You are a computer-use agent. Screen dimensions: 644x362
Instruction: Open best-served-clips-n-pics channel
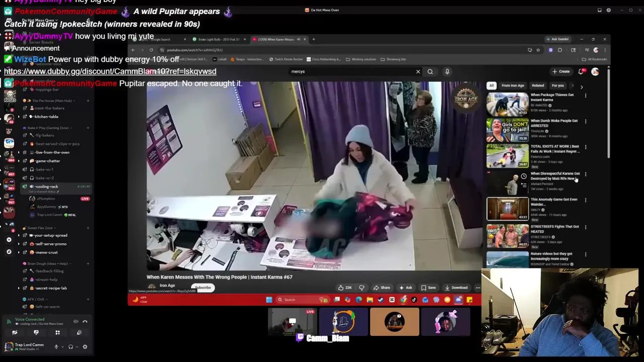pyautogui.click(x=57, y=144)
